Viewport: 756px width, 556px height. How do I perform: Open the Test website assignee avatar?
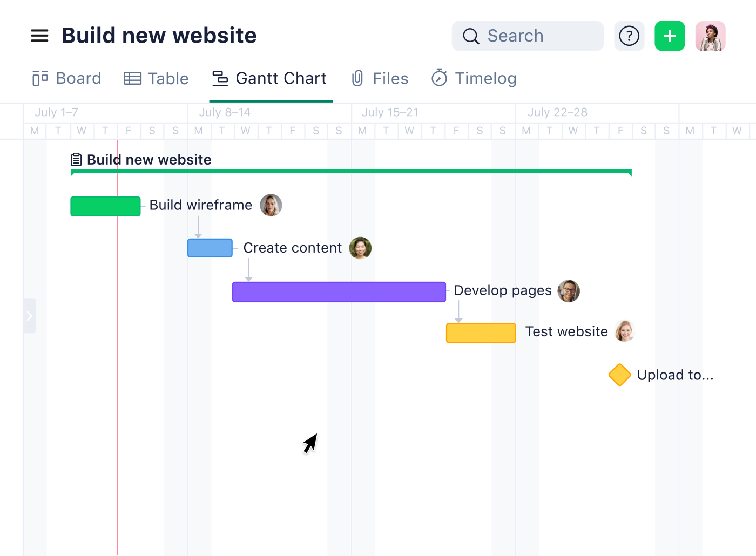pos(625,331)
